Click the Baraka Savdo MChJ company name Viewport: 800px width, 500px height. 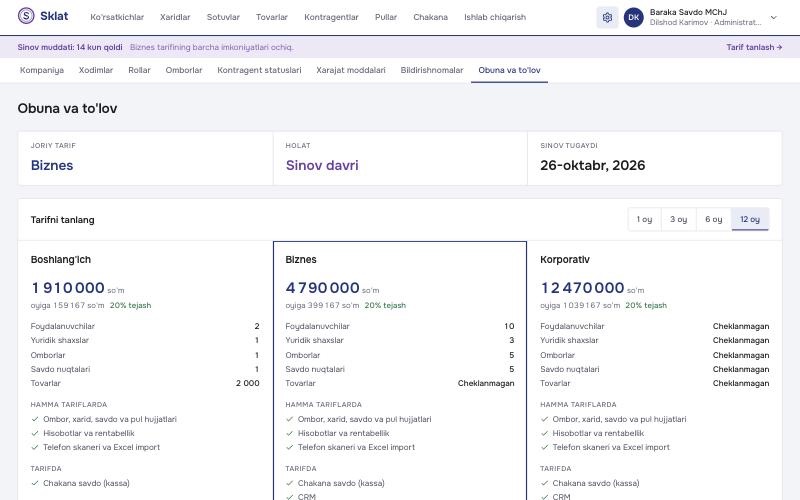[688, 12]
